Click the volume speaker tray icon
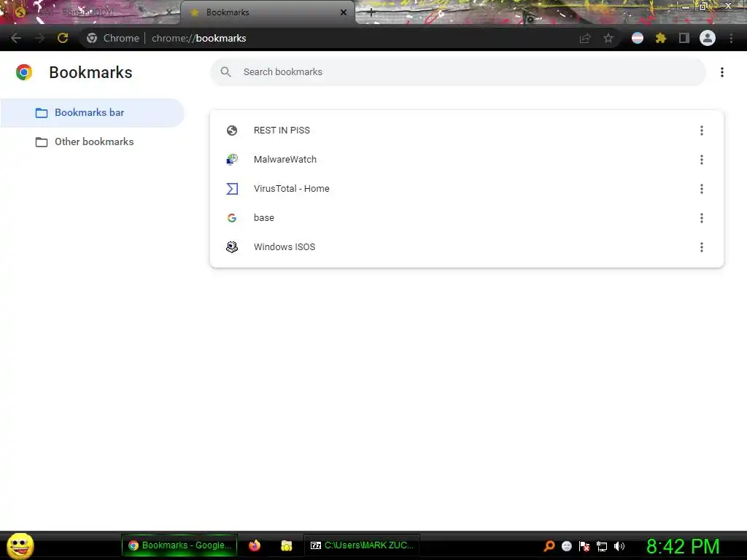Viewport: 747px width, 560px height. pyautogui.click(x=619, y=546)
